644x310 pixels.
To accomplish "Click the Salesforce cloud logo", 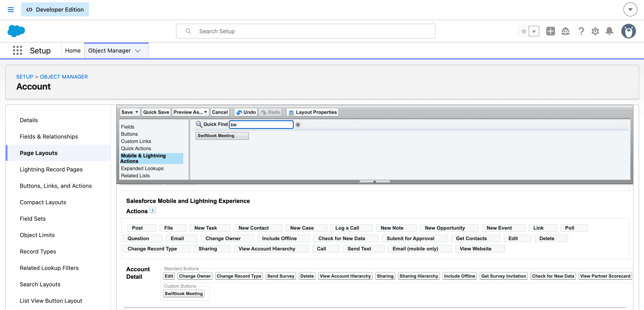I will 16,31.
